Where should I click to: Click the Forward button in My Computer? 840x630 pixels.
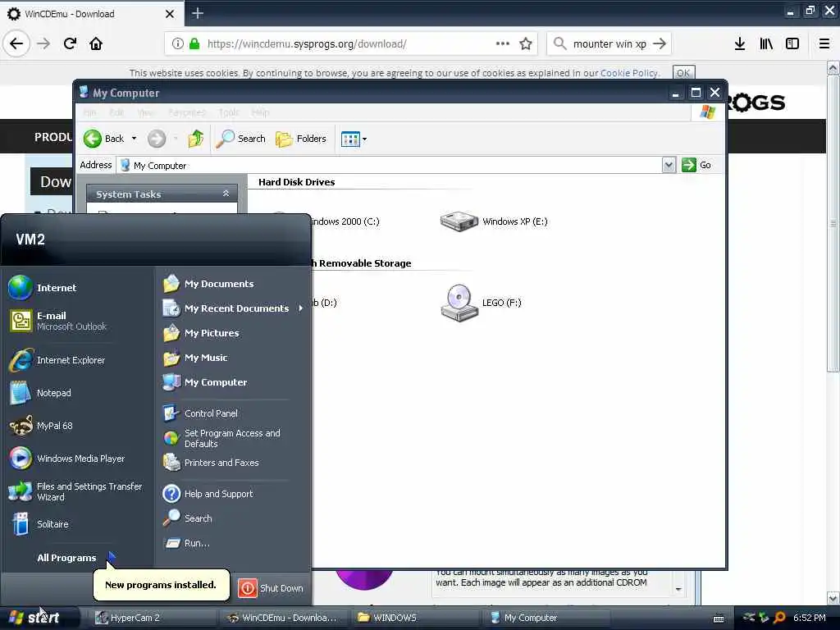click(x=157, y=139)
